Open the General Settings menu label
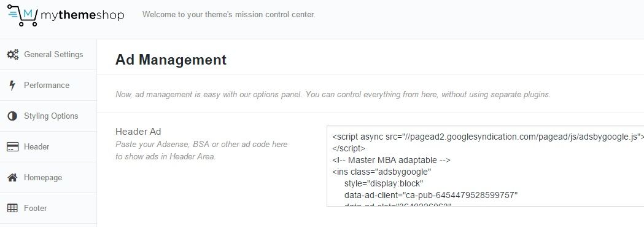Screen dimensions: 644x227 point(53,54)
